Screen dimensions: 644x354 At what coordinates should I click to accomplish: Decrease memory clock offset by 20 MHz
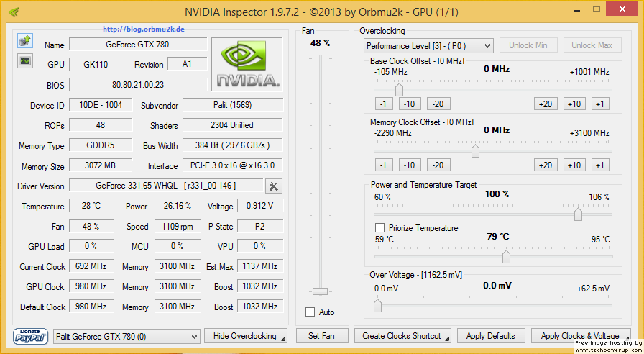pyautogui.click(x=438, y=165)
